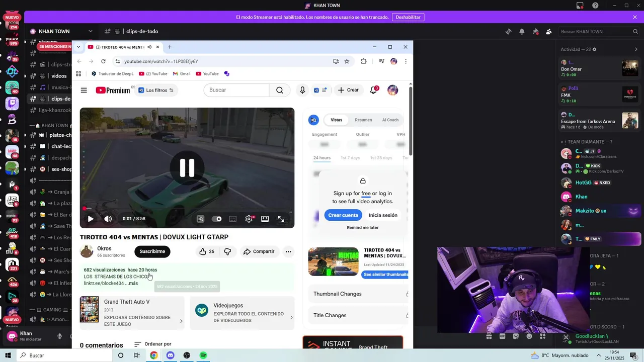Image resolution: width=644 pixels, height=362 pixels.
Task: Click the Crear cuenta vidIQ button
Action: pos(343,215)
